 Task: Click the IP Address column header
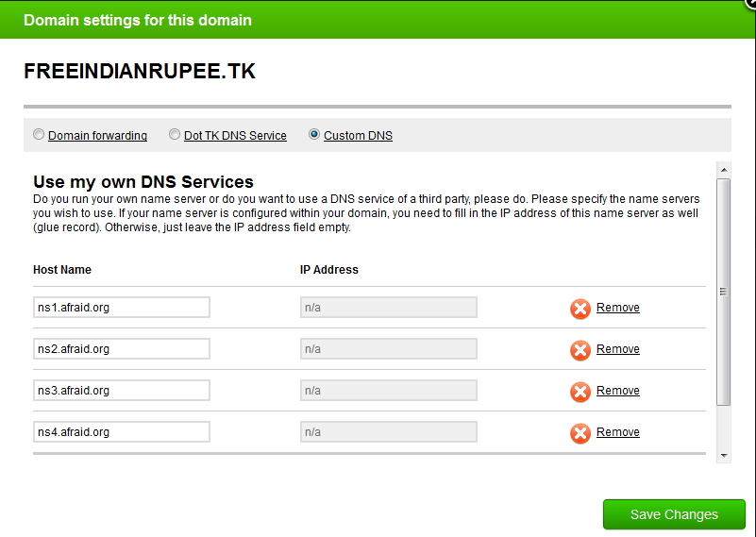[x=329, y=270]
